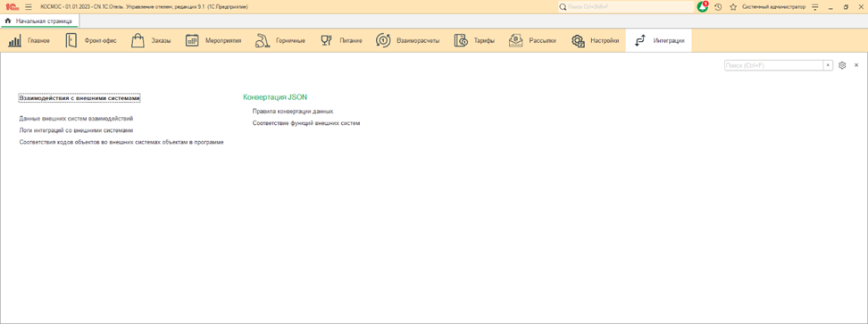
Task: Open the Фронт-офис section
Action: [x=101, y=41]
